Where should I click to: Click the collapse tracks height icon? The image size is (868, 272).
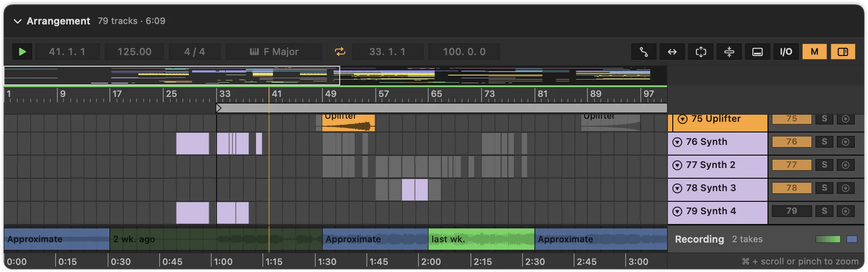(x=729, y=52)
